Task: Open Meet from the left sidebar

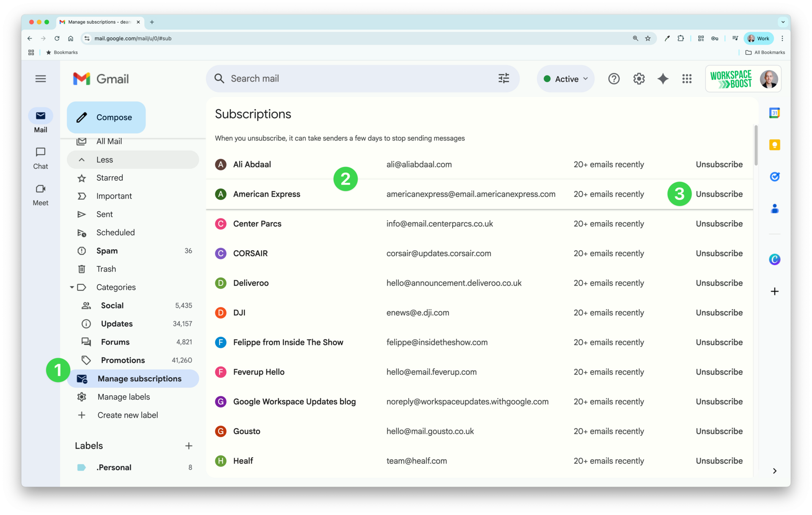Action: click(40, 195)
